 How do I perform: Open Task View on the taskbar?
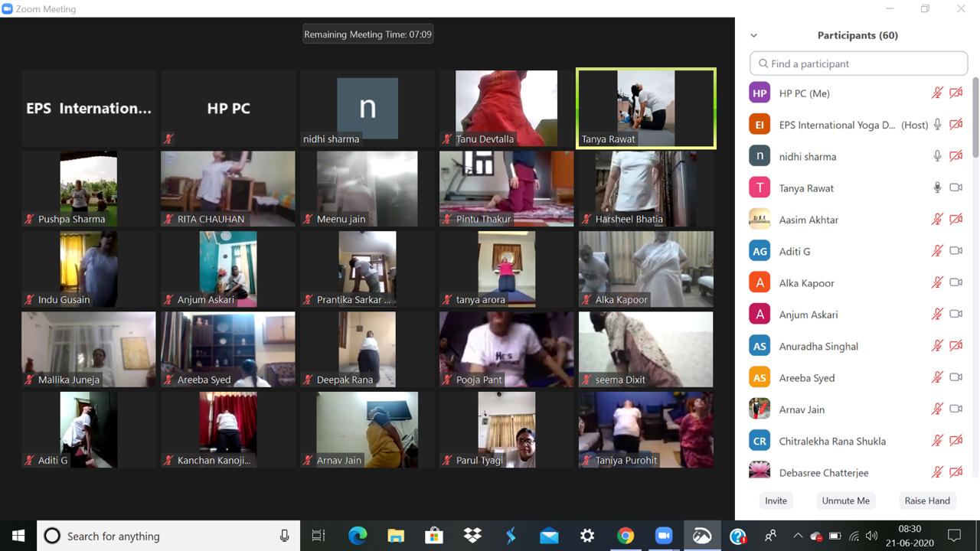click(x=318, y=536)
